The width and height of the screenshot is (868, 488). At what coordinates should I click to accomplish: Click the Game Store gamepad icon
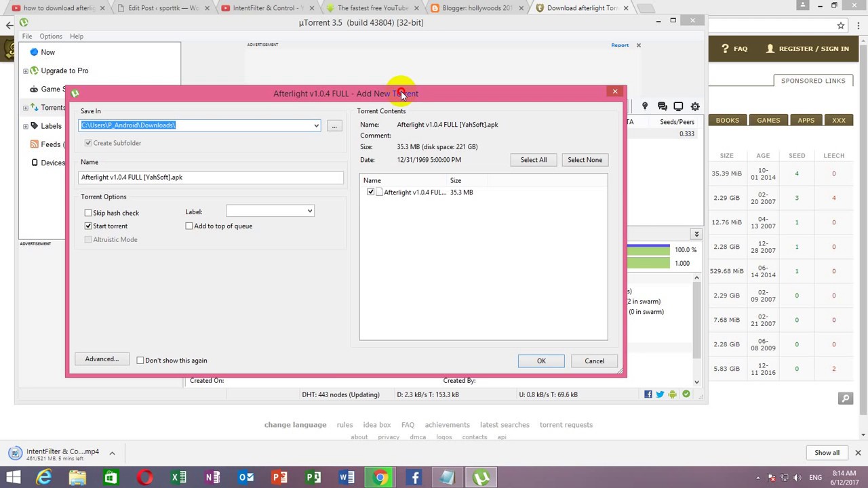pyautogui.click(x=34, y=89)
